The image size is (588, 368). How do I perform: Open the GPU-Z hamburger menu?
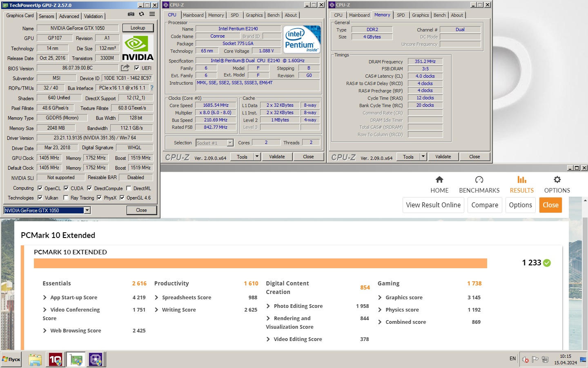click(x=152, y=14)
